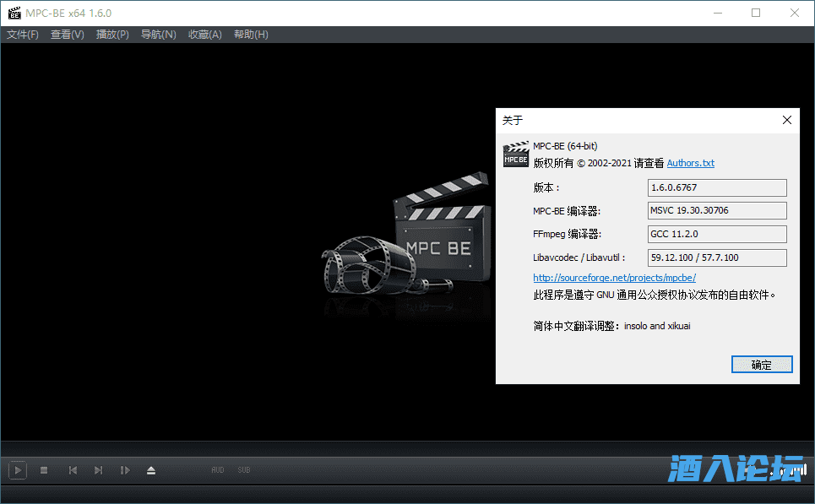Click the Eject/Open file icon

click(x=151, y=470)
